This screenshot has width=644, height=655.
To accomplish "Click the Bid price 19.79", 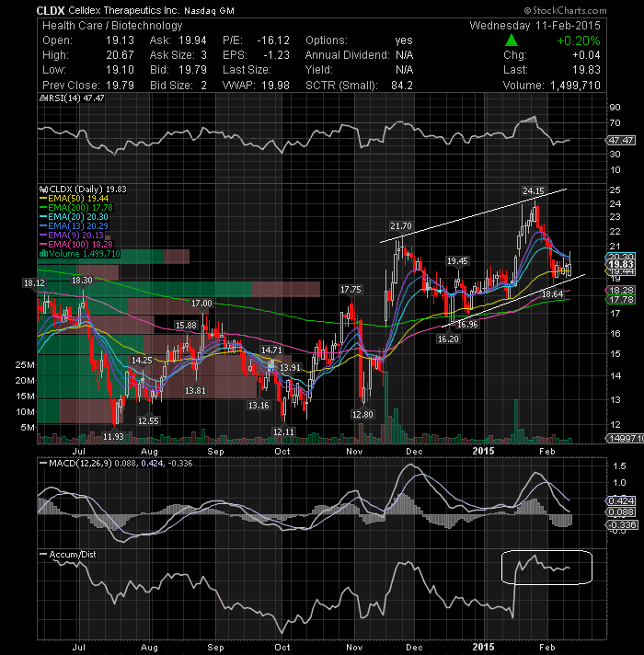I will pos(192,70).
